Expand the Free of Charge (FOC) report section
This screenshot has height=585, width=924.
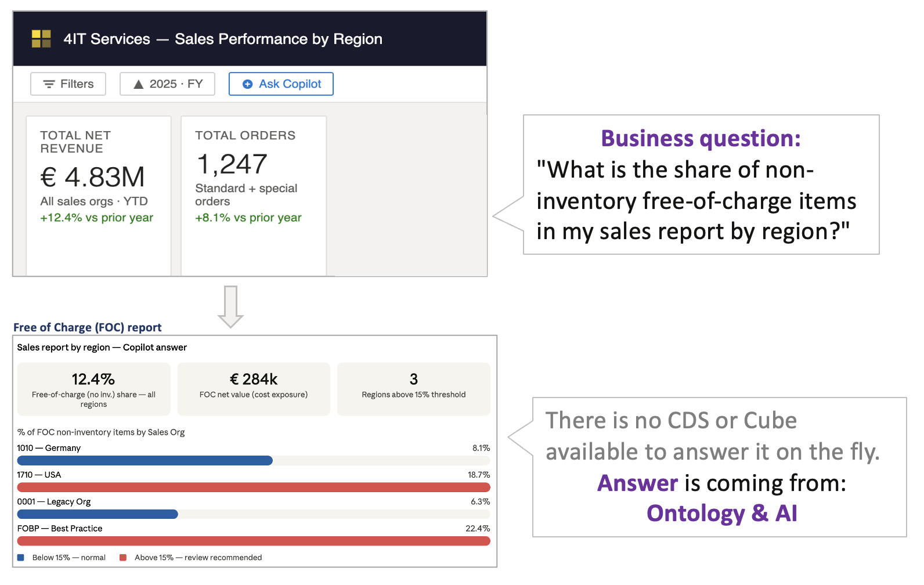tap(88, 327)
